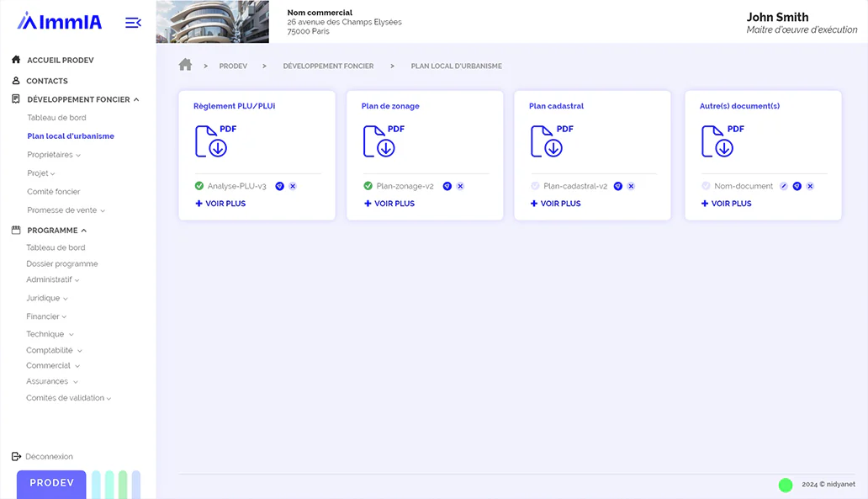This screenshot has width=868, height=499.
Task: Click Voir plus under Règlement PLU/PLUi
Action: point(220,204)
